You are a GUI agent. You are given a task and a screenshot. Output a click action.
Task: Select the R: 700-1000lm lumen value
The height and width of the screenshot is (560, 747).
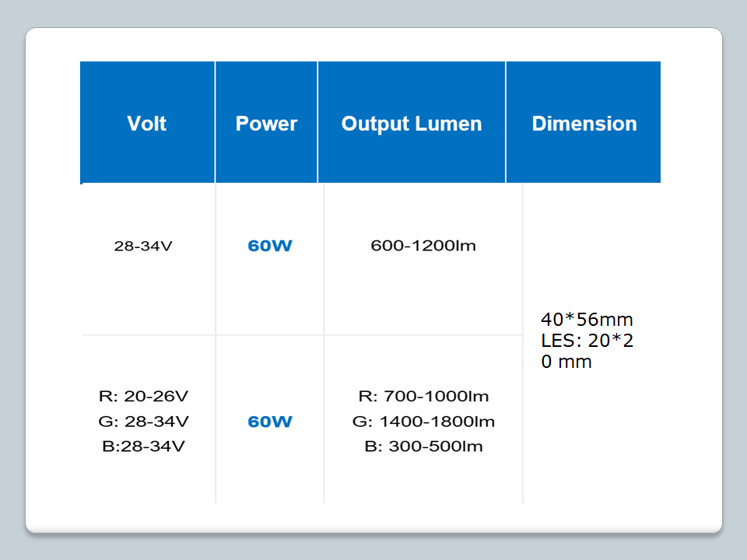pyautogui.click(x=423, y=397)
